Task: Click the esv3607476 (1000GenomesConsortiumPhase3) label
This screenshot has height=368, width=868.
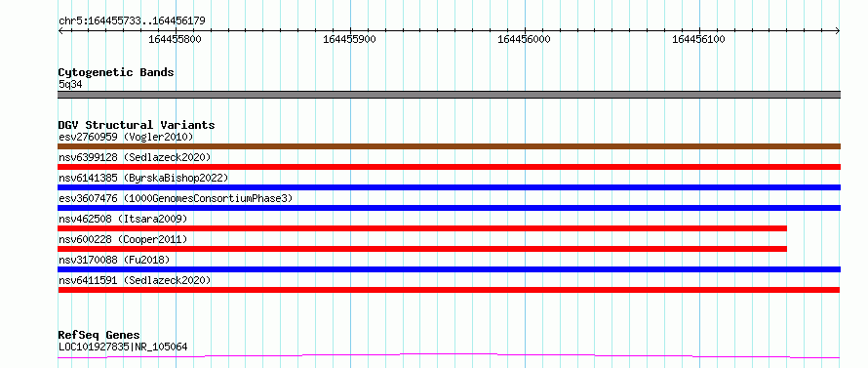Action: click(x=176, y=198)
